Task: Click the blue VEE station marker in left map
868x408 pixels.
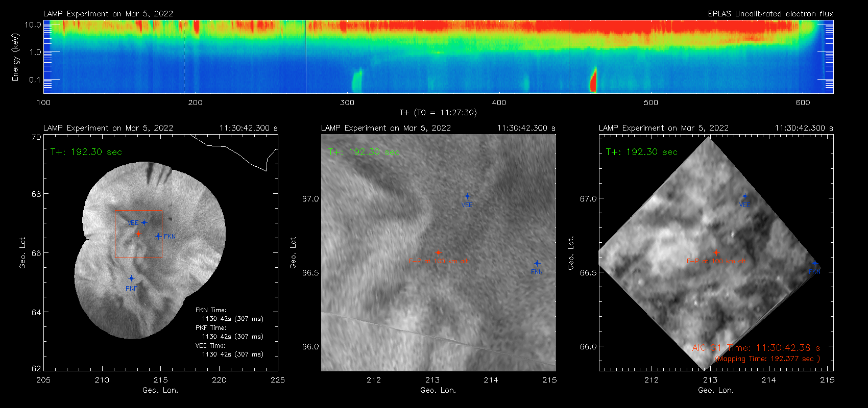Action: click(x=144, y=222)
